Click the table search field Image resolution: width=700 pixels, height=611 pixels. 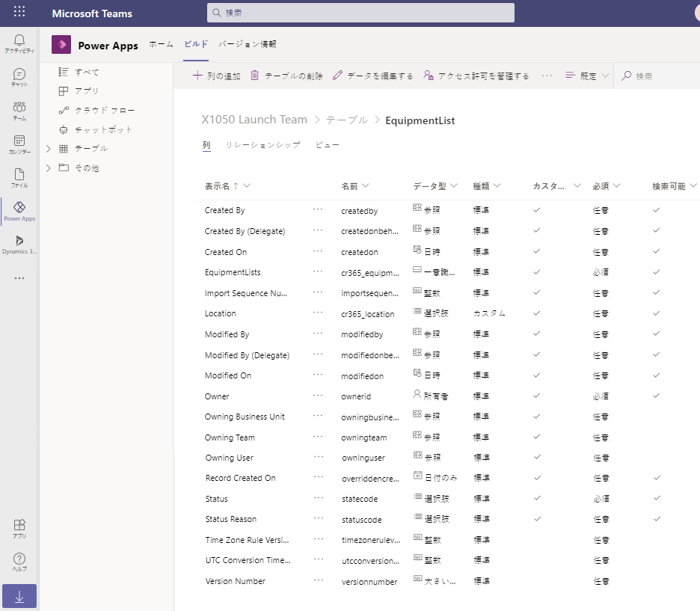tap(658, 76)
